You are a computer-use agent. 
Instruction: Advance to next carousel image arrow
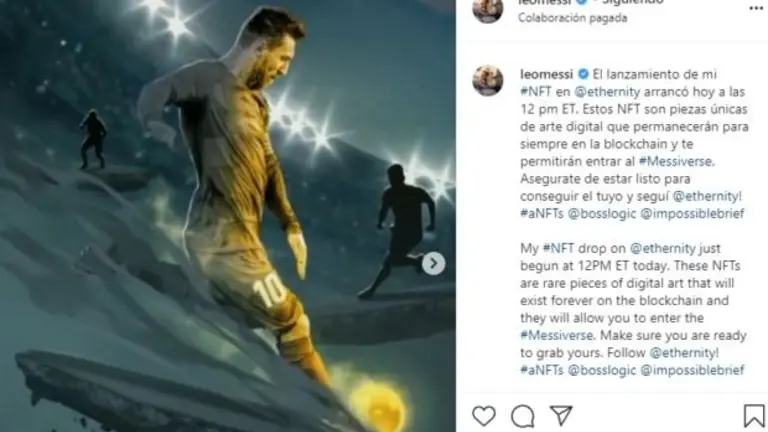433,264
